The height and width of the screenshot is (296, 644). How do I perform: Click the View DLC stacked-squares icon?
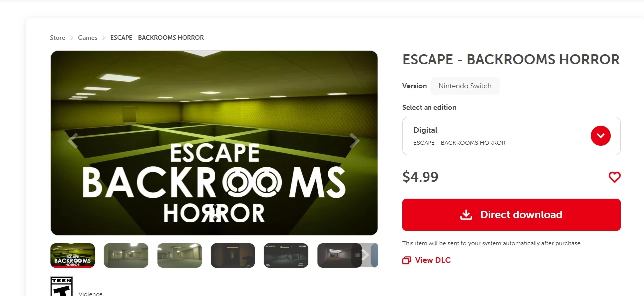(406, 260)
